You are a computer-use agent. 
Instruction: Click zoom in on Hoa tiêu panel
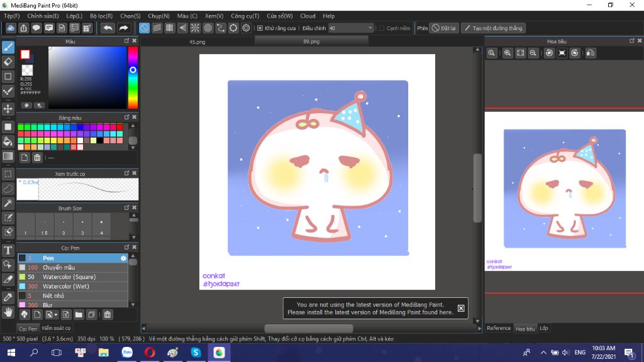(x=508, y=53)
